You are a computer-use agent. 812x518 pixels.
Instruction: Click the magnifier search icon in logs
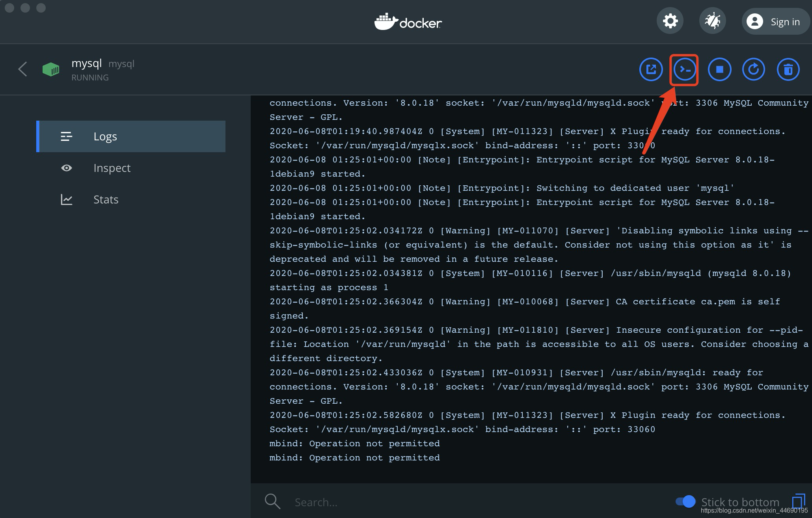272,501
